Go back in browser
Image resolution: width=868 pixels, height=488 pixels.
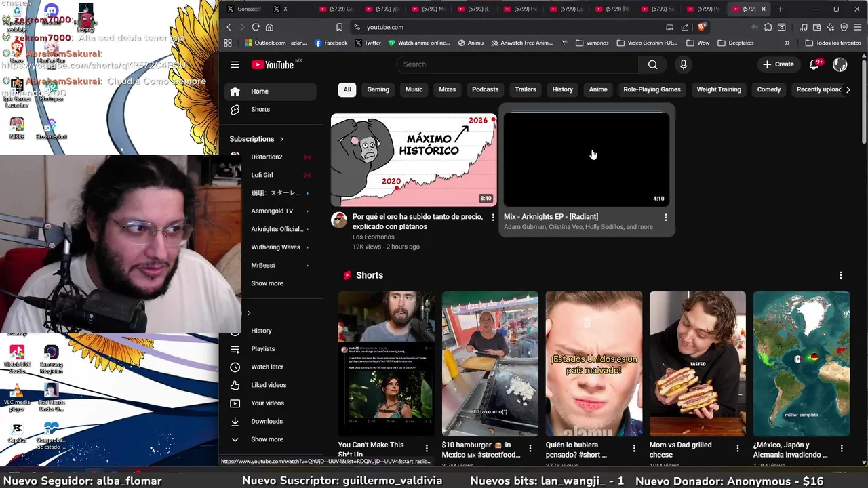tap(229, 27)
